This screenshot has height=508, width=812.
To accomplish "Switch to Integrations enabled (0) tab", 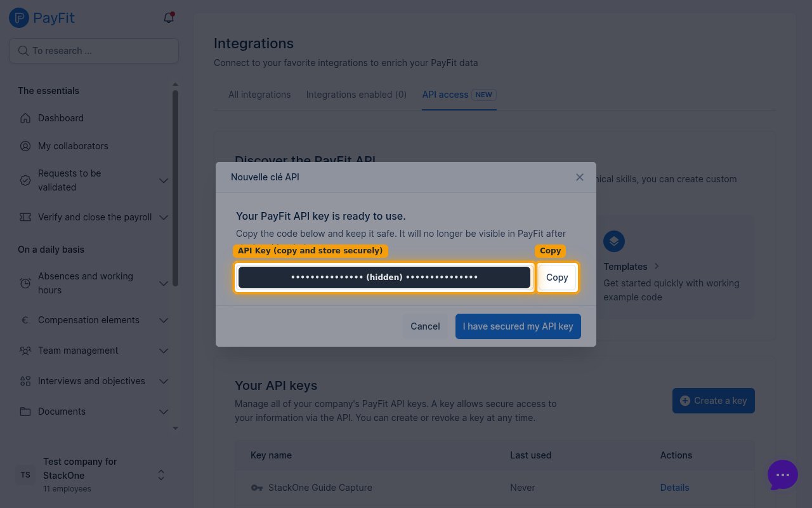I will click(x=357, y=95).
